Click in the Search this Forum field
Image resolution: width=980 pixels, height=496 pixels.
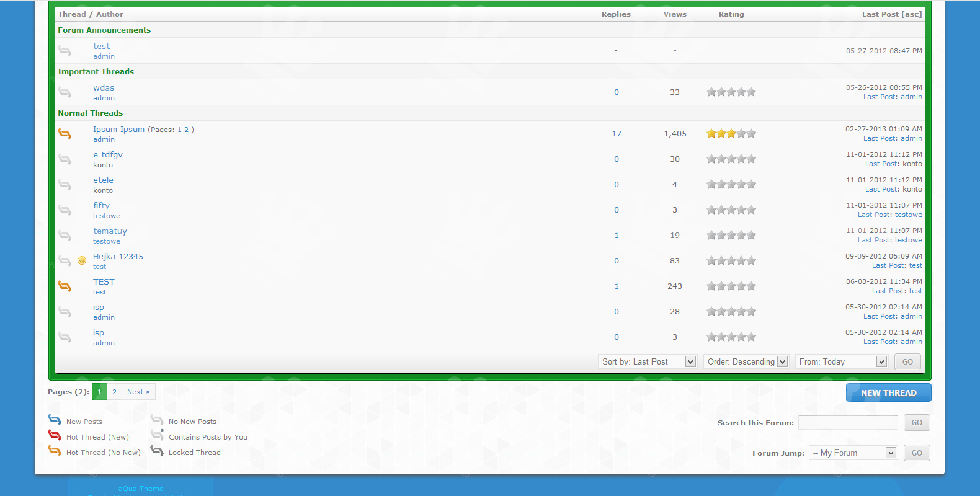[x=847, y=423]
